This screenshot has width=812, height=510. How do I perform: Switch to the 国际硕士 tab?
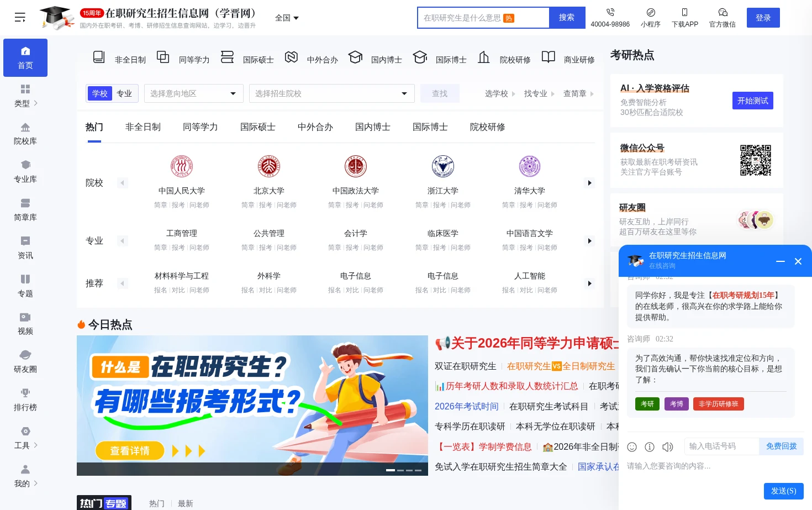click(x=258, y=127)
